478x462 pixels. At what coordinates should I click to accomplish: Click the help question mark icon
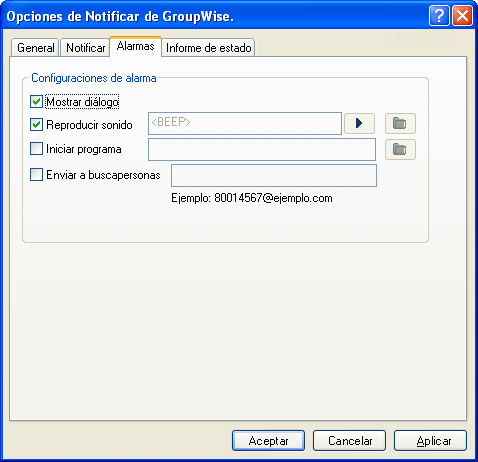439,16
